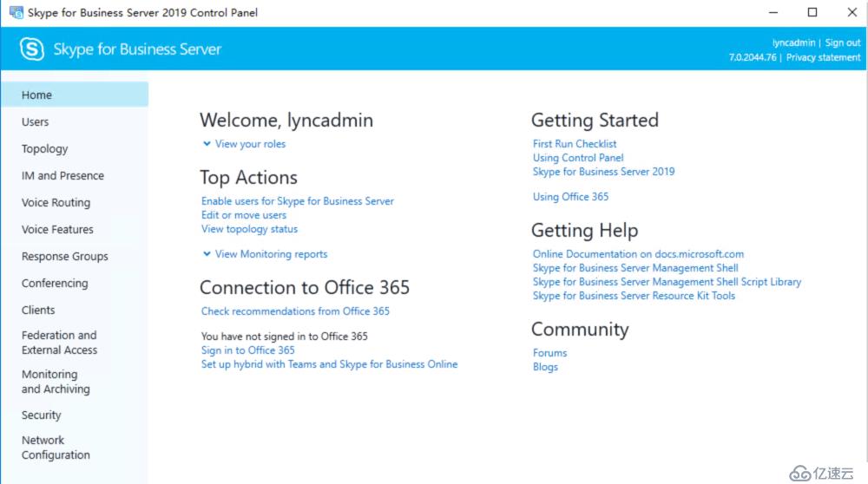The image size is (868, 484).
Task: Click Using Control Panel link
Action: coord(578,158)
